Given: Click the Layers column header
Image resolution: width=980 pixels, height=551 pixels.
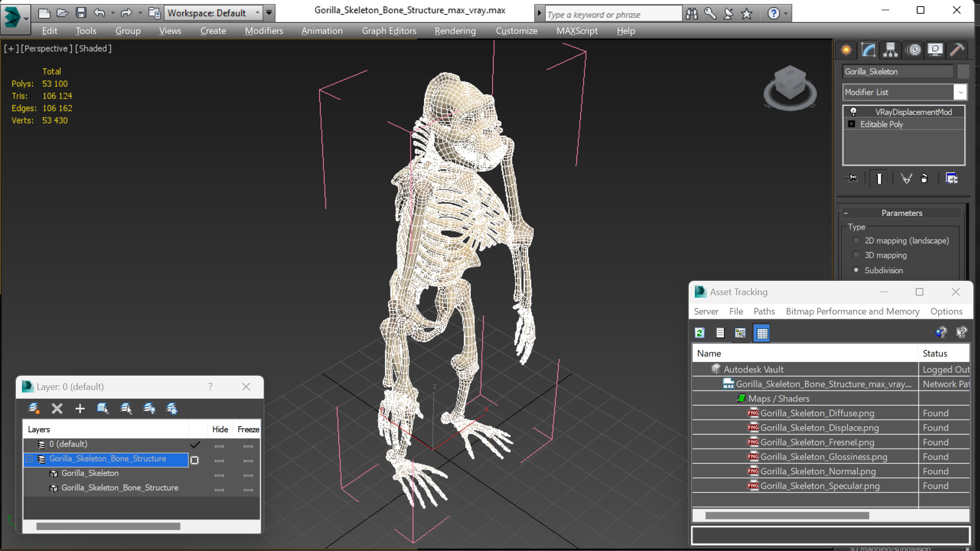Looking at the screenshot, I should pos(106,430).
